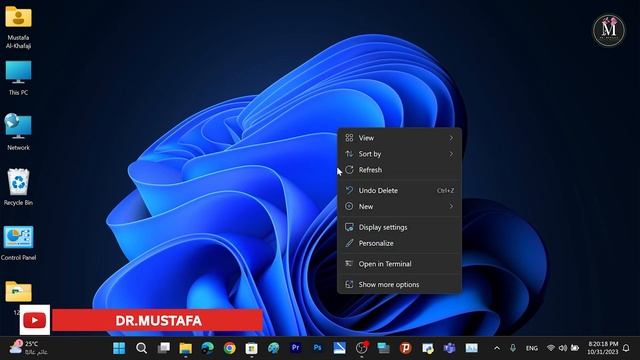The height and width of the screenshot is (360, 640).
Task: Open Task View from taskbar
Action: tap(164, 348)
